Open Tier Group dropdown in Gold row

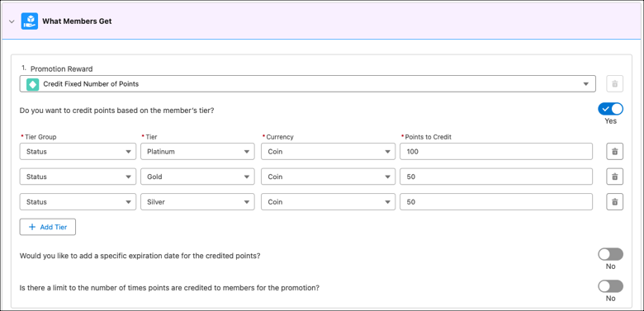coord(78,177)
